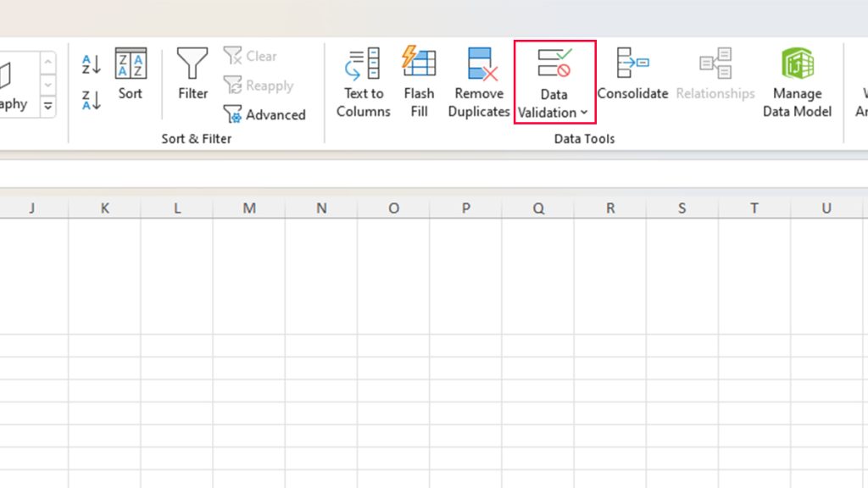Image resolution: width=868 pixels, height=488 pixels.
Task: Select column T header
Action: 754,208
